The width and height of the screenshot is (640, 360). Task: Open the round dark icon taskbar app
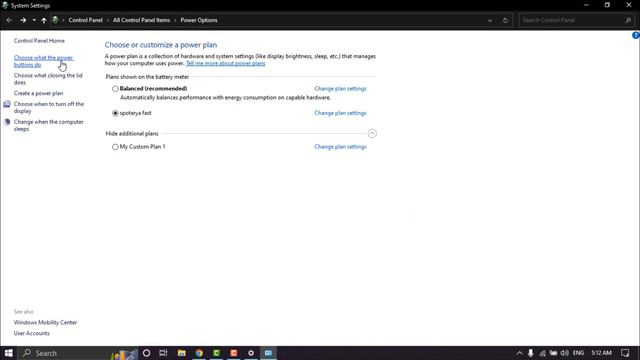(251, 353)
